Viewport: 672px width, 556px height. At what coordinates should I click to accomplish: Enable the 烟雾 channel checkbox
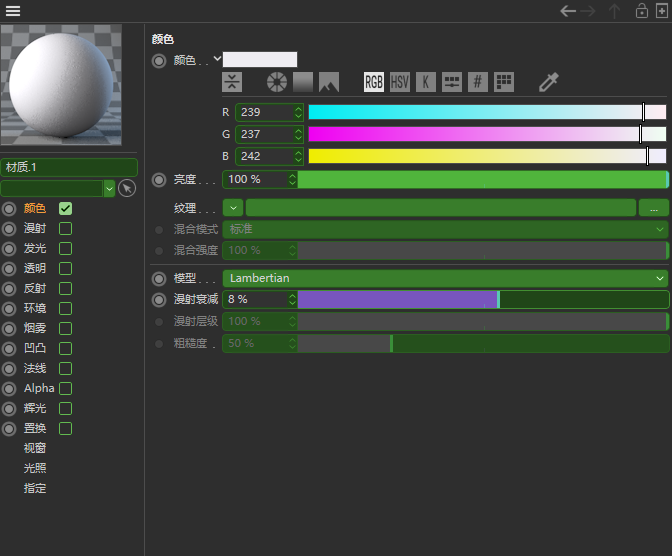66,328
